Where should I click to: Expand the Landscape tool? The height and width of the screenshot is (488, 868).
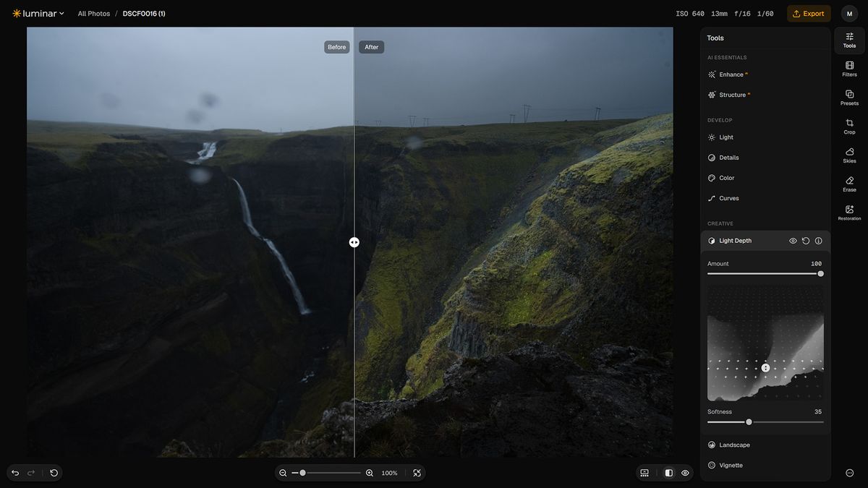[x=765, y=445]
